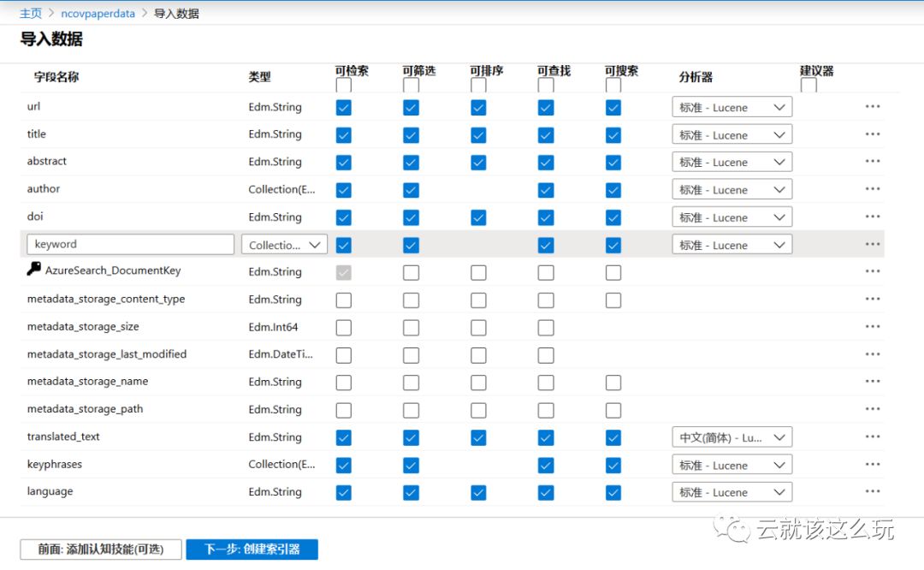Toggle the 可排序 select-all header checkbox
924x570 pixels.
[x=478, y=86]
